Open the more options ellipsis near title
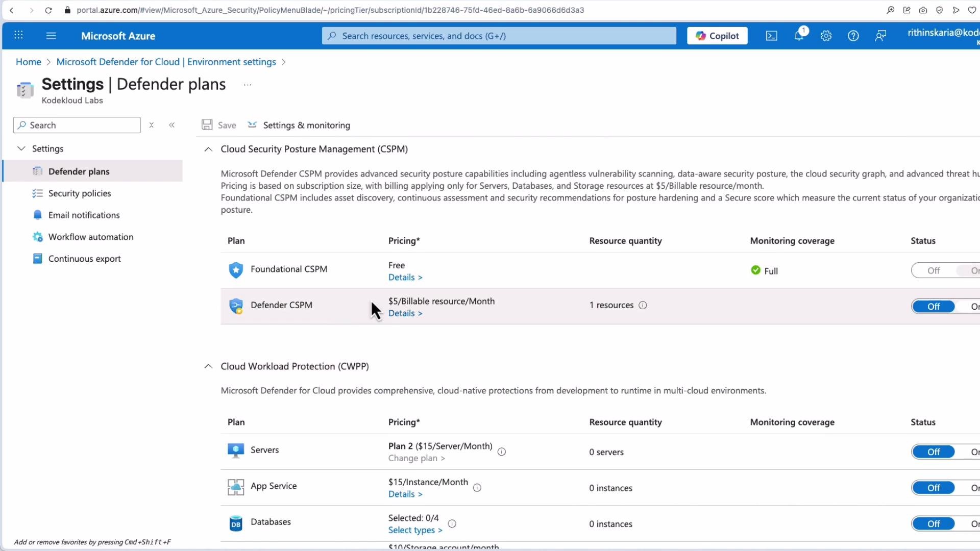 coord(248,85)
